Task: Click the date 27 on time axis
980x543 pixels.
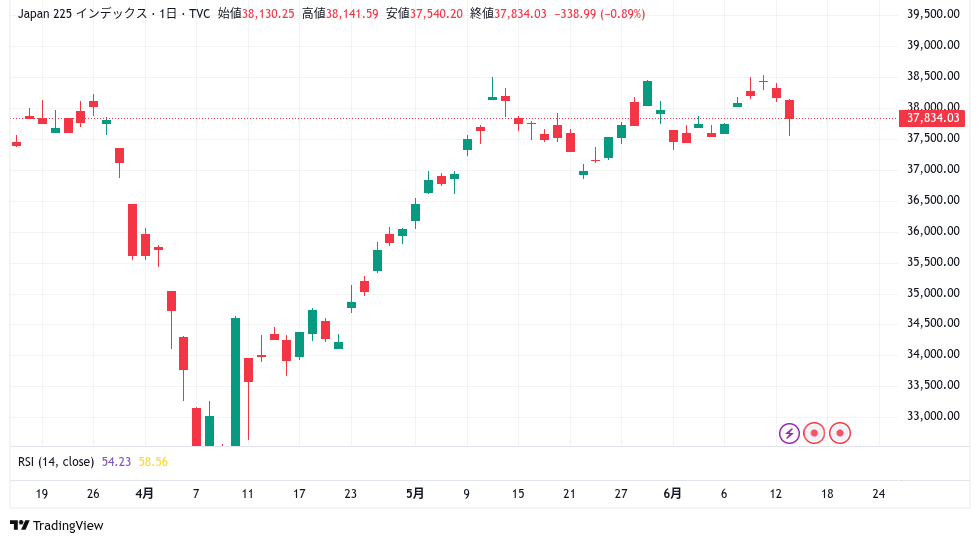Action: pos(621,494)
